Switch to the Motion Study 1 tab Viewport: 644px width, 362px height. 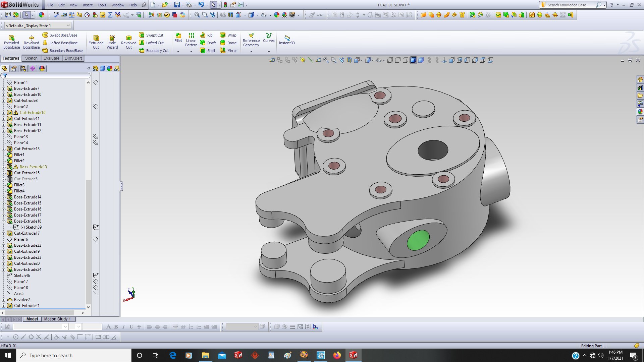pyautogui.click(x=57, y=319)
